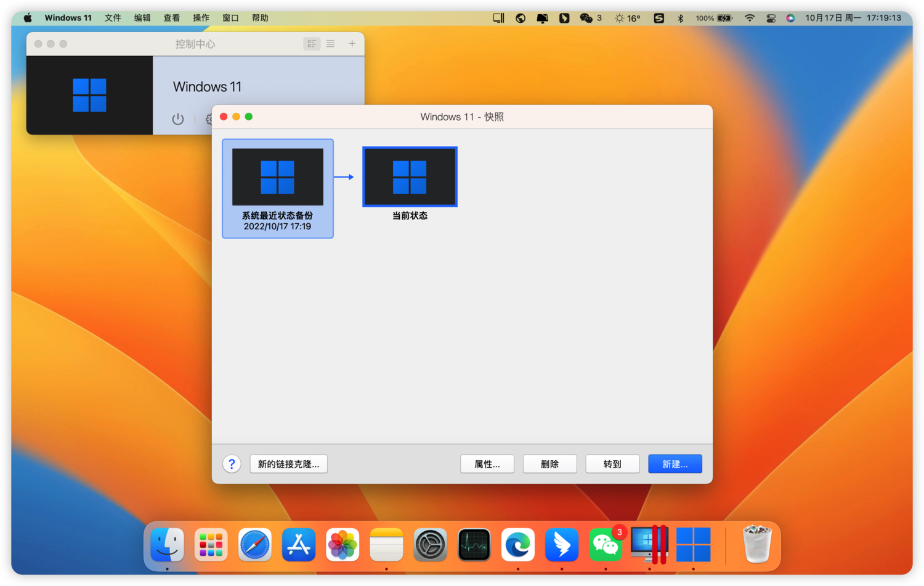The height and width of the screenshot is (586, 924).
Task: Open the 编辑 menu
Action: 142,18
